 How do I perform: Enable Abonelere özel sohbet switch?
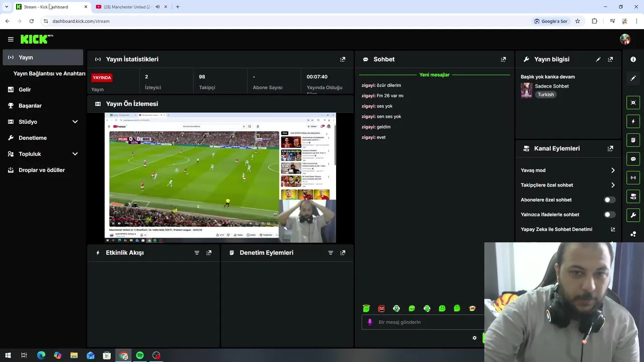(x=609, y=200)
